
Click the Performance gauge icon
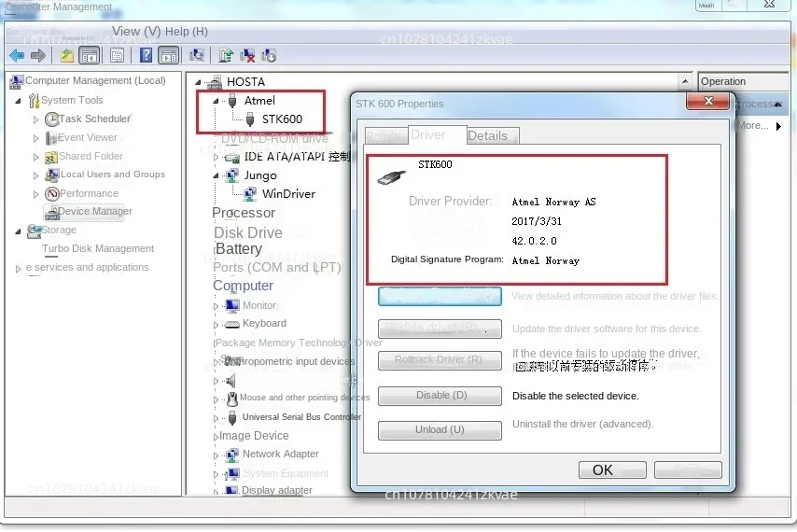52,193
